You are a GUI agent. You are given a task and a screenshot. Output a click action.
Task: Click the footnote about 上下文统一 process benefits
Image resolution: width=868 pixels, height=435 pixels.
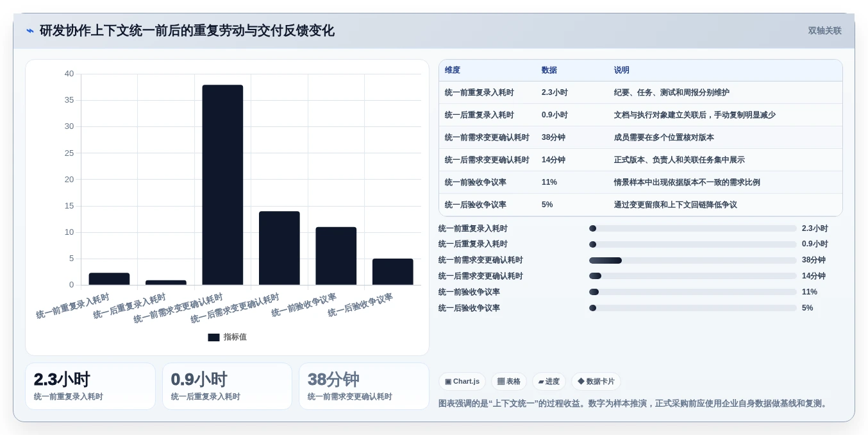[634, 404]
